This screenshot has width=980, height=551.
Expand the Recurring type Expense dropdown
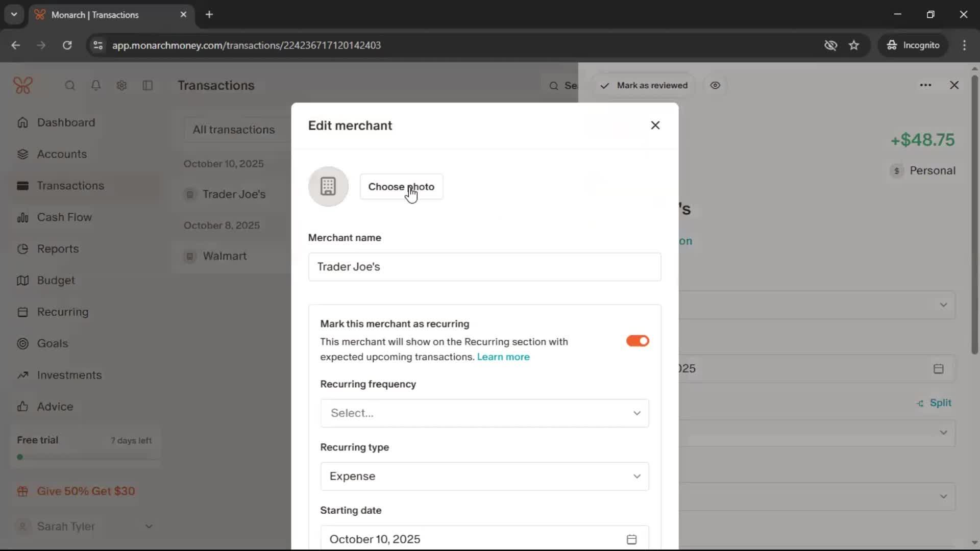pos(484,477)
